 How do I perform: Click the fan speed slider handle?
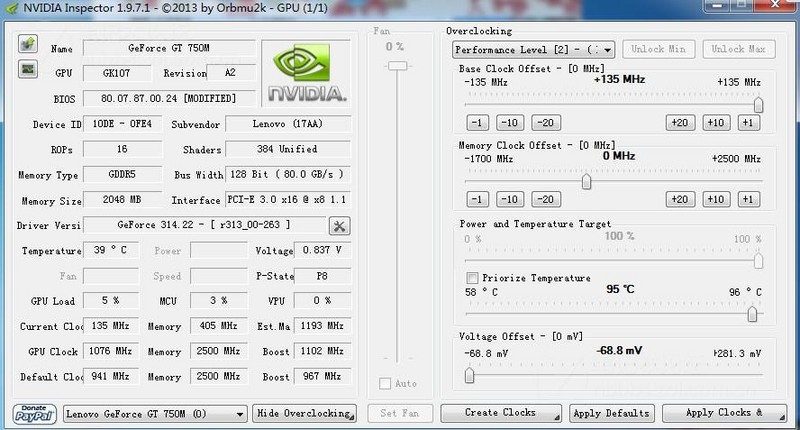pyautogui.click(x=397, y=66)
